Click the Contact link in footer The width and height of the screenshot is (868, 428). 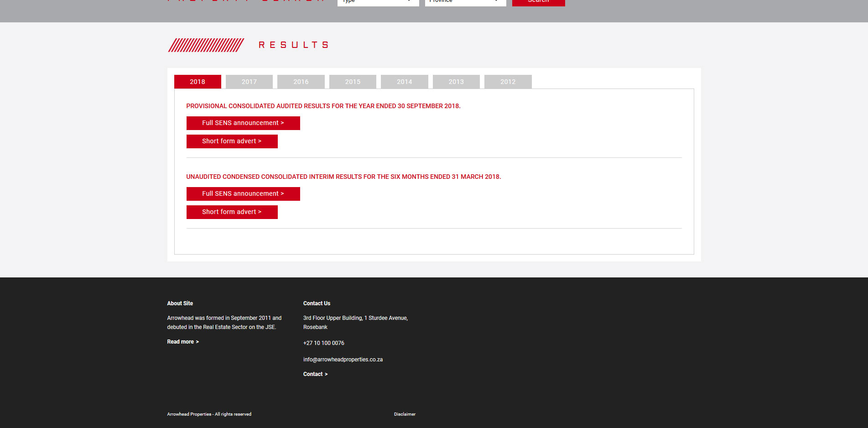[315, 374]
